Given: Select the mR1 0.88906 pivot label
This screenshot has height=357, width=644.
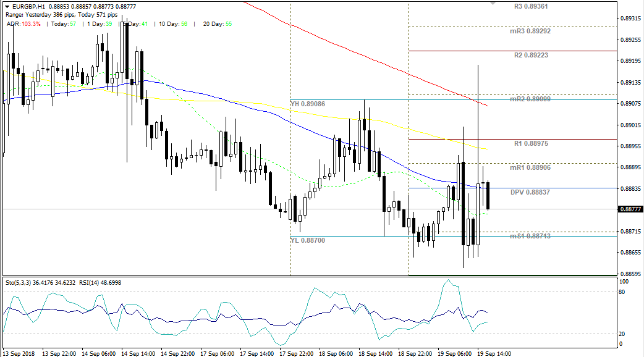Looking at the screenshot, I should coord(530,167).
